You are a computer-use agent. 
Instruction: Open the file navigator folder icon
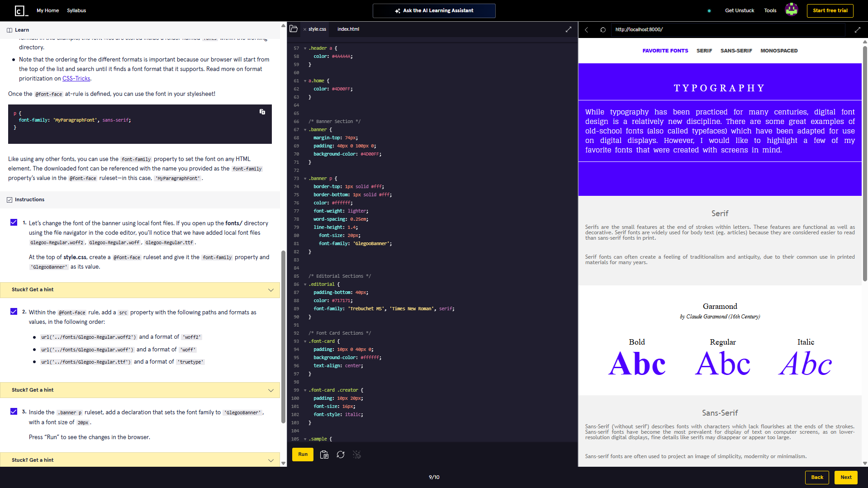point(294,29)
